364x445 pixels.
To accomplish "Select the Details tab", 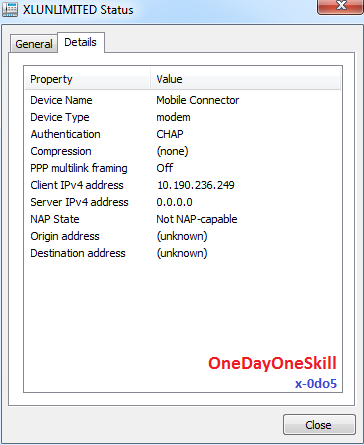I will 81,42.
